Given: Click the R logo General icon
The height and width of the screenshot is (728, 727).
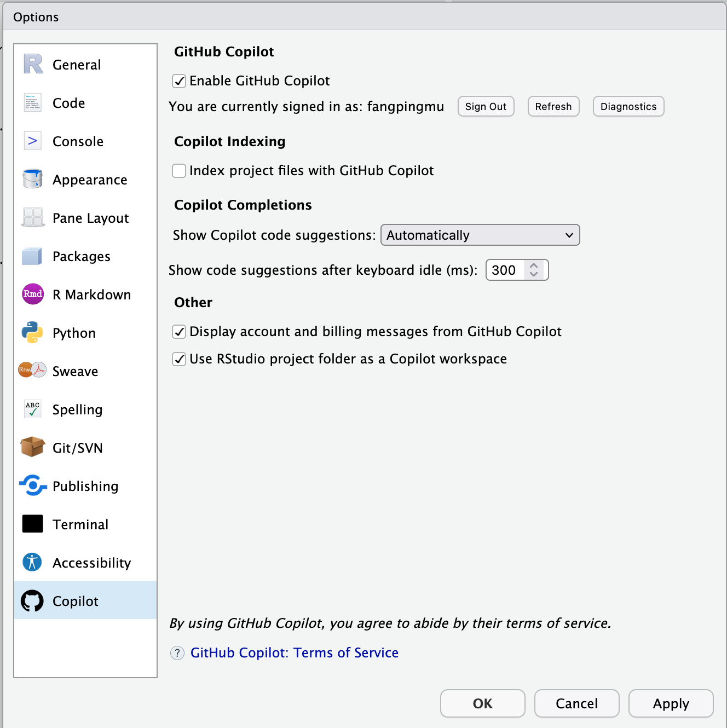Looking at the screenshot, I should pyautogui.click(x=33, y=65).
